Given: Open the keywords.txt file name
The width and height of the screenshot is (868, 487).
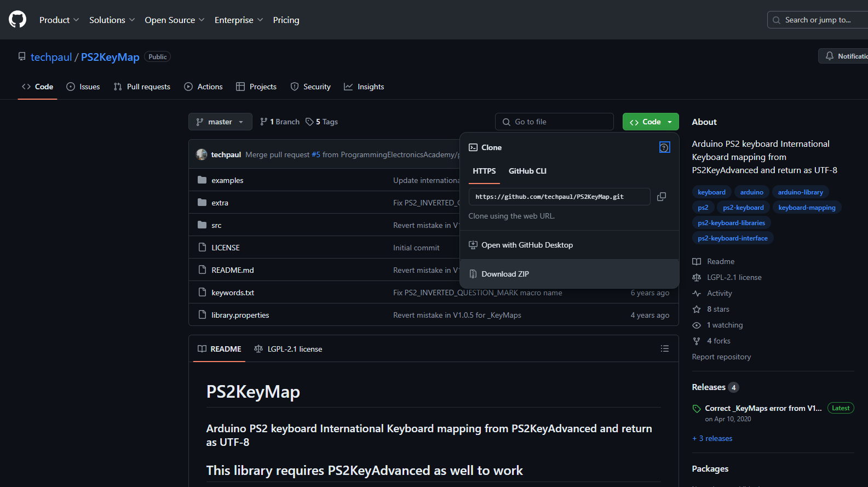Looking at the screenshot, I should click(x=233, y=293).
